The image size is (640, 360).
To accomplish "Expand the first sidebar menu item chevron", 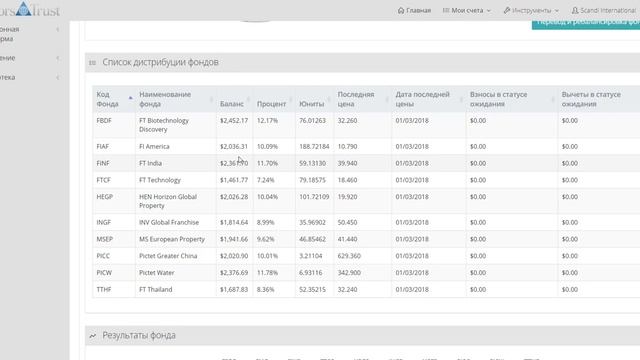I will coord(58,29).
